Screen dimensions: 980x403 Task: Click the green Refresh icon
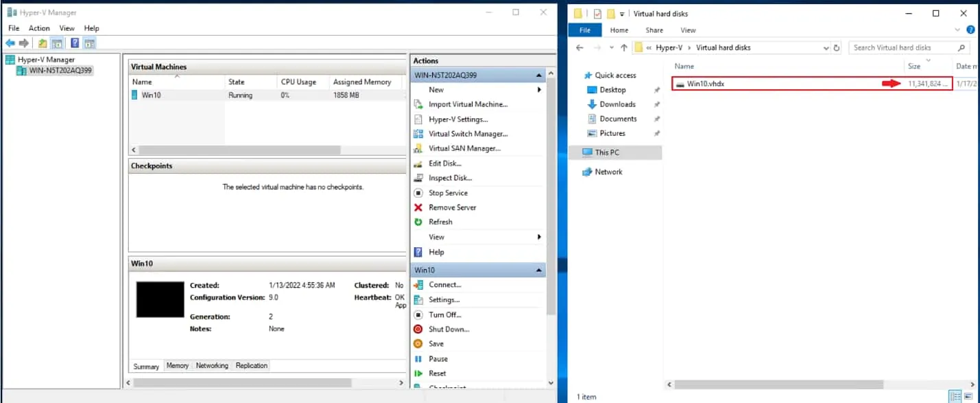tap(418, 222)
